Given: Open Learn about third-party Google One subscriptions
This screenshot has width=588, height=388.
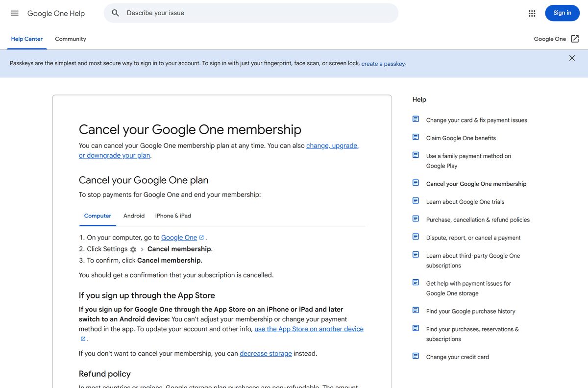Looking at the screenshot, I should click(473, 261).
